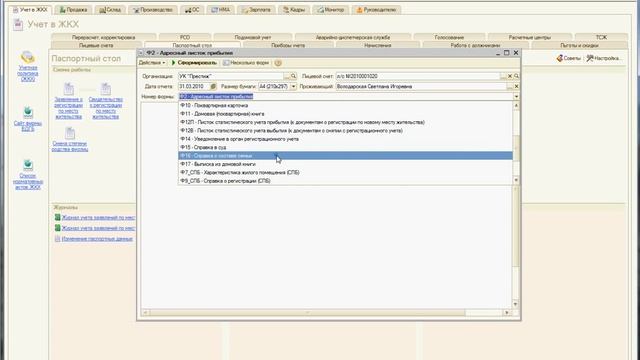
Task: Open the Приборы учета tab
Action: tap(288, 45)
